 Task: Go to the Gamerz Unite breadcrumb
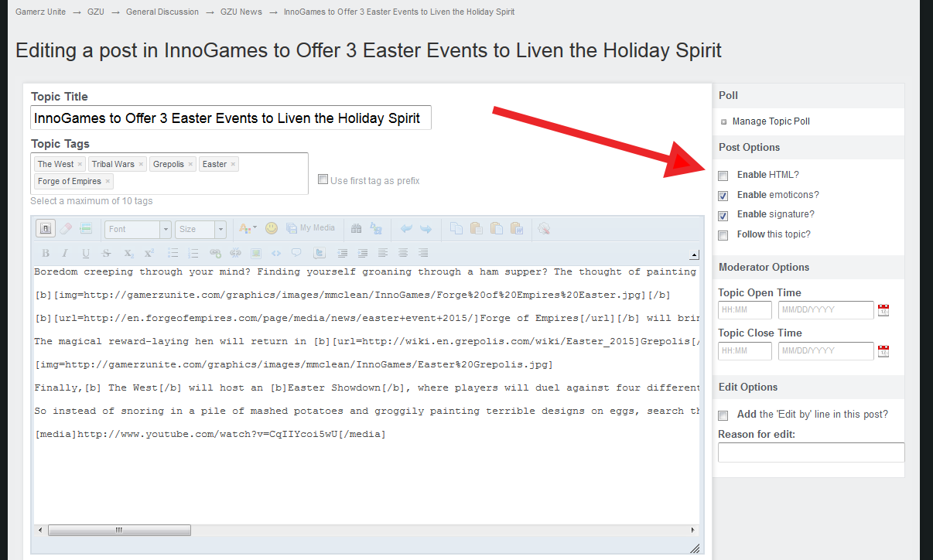pyautogui.click(x=40, y=12)
